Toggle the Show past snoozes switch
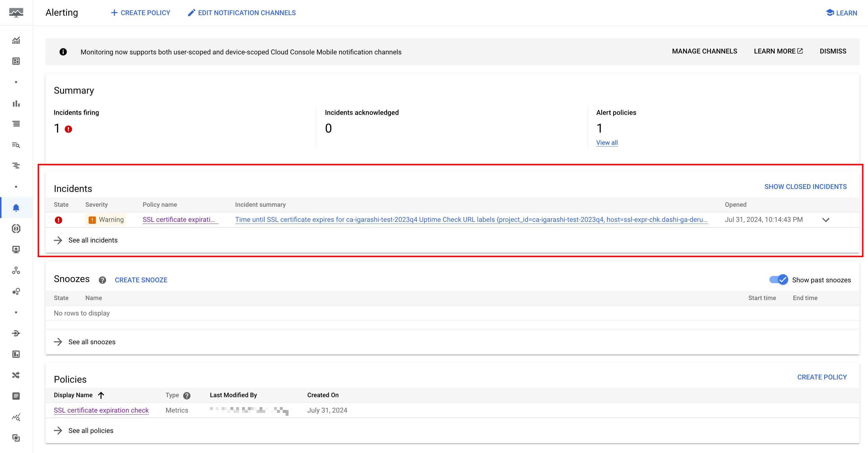 click(778, 279)
